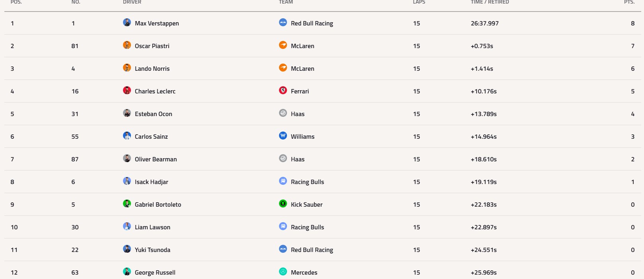Click the Kick Sauber team logo
The width and height of the screenshot is (644, 279).
283,204
